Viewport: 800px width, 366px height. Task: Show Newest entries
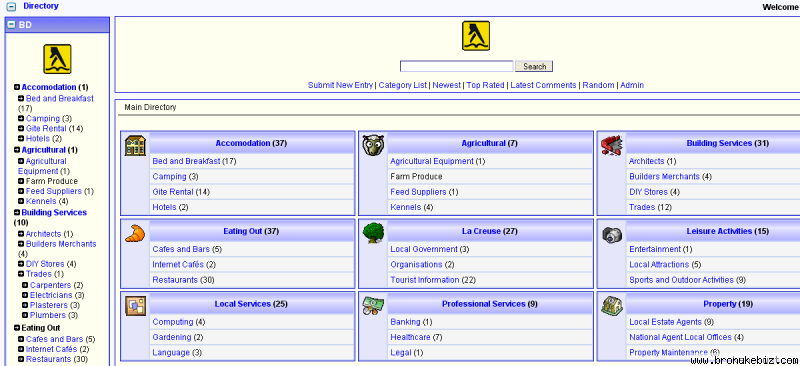click(x=446, y=85)
